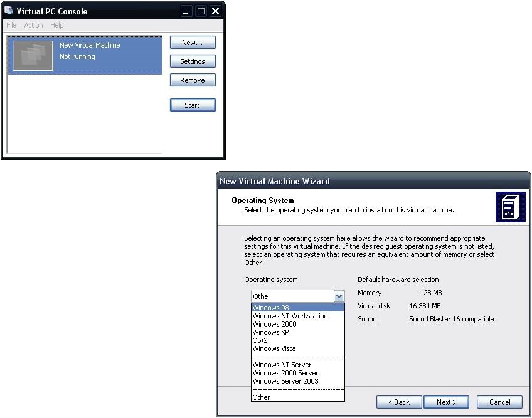Pick Windows 2000 in the dropdown list
This screenshot has height=418, width=532.
pyautogui.click(x=298, y=324)
